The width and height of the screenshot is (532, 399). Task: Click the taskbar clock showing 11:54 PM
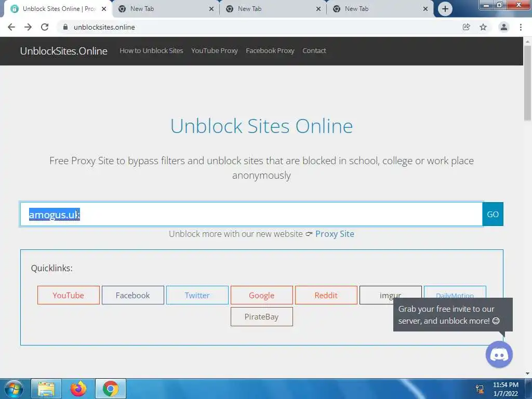505,389
